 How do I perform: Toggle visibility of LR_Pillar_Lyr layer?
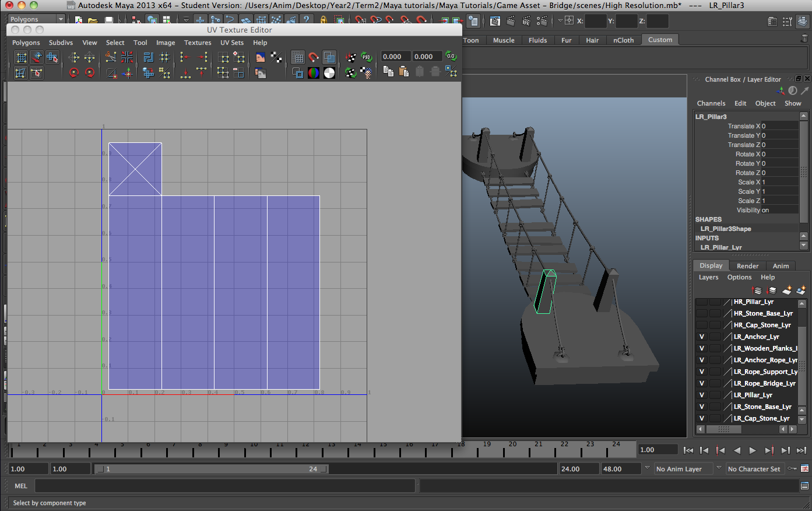point(702,395)
